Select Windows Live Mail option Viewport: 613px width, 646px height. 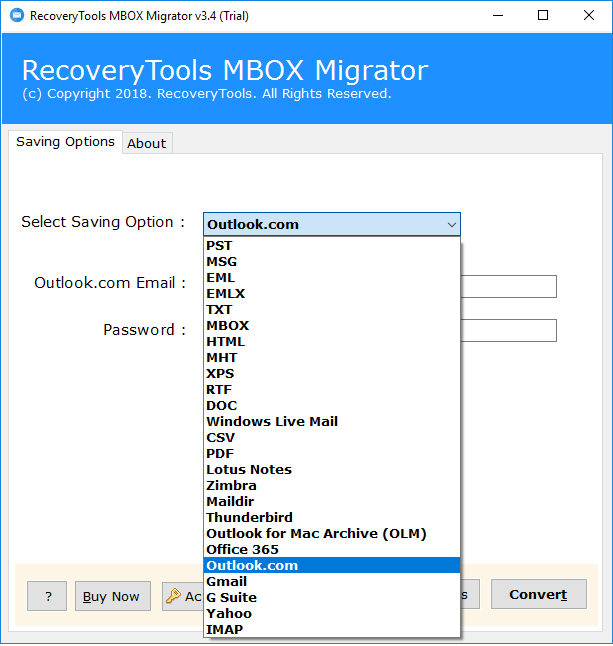click(x=332, y=421)
